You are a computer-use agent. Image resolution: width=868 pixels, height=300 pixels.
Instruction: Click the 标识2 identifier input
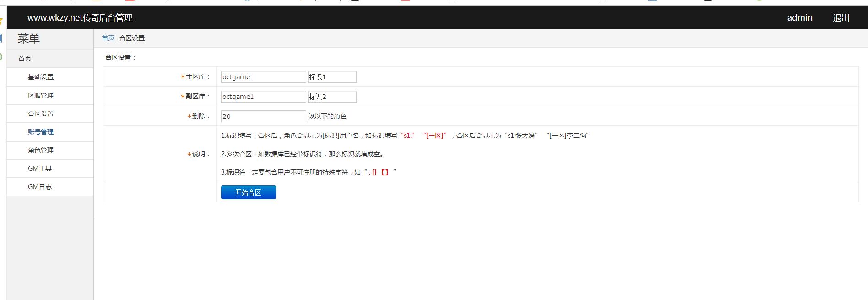pyautogui.click(x=332, y=97)
